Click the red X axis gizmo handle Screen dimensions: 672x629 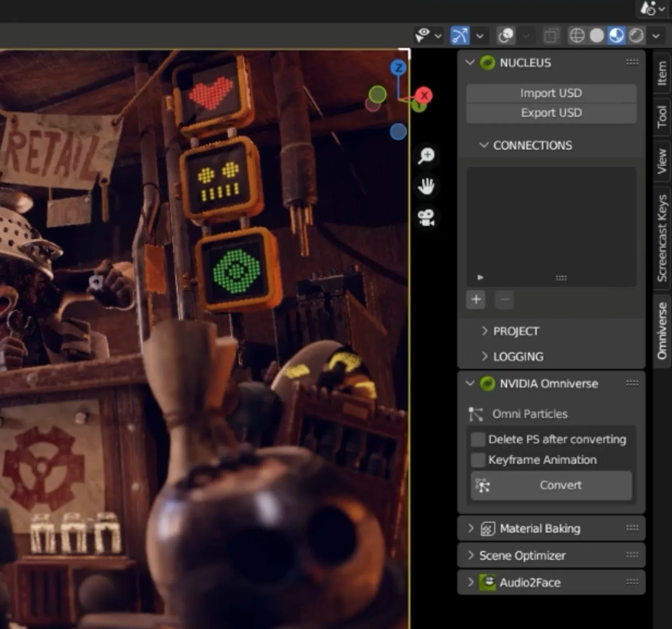[424, 95]
